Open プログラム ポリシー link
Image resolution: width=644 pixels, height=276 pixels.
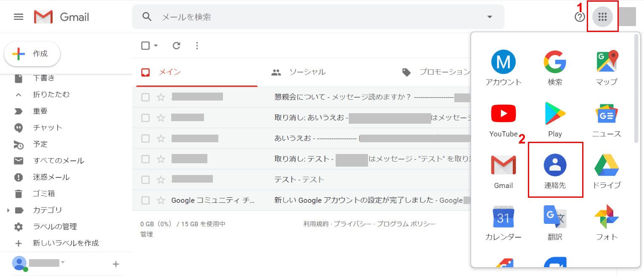[406, 224]
